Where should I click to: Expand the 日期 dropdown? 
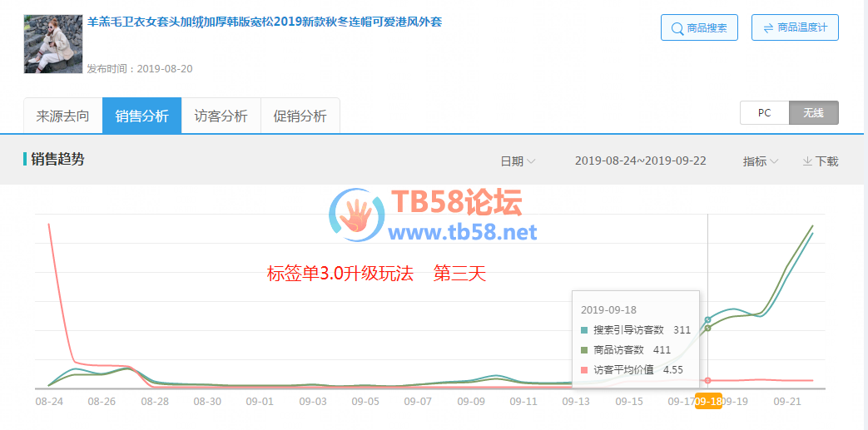click(517, 161)
